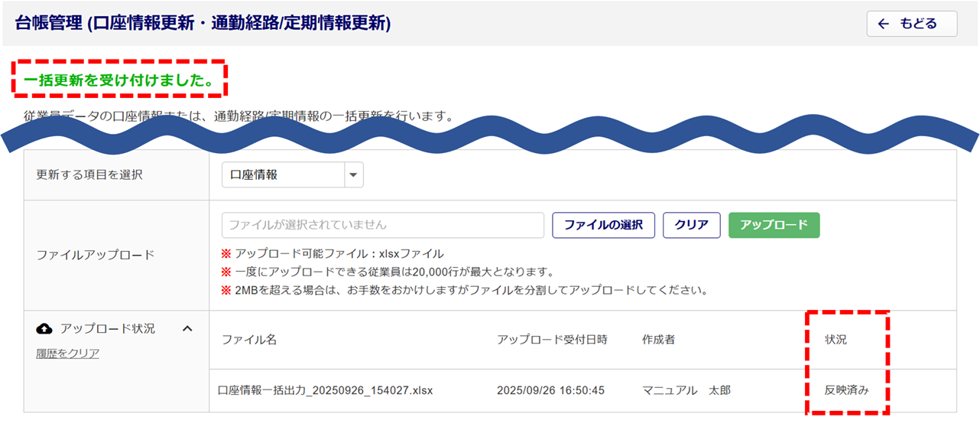This screenshot has width=980, height=427.
Task: Click the ファイル名 column header
Action: click(248, 340)
